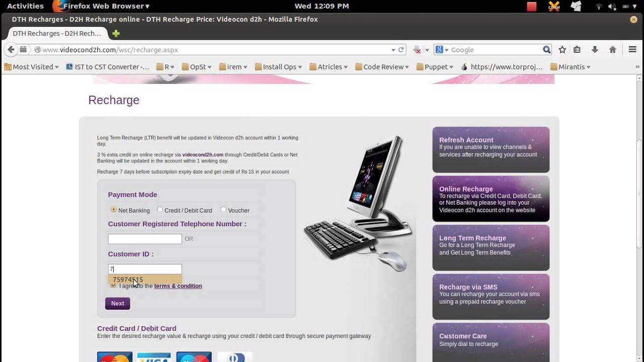Click the Recharge via SMS panel
644x362 pixels.
[x=491, y=297]
